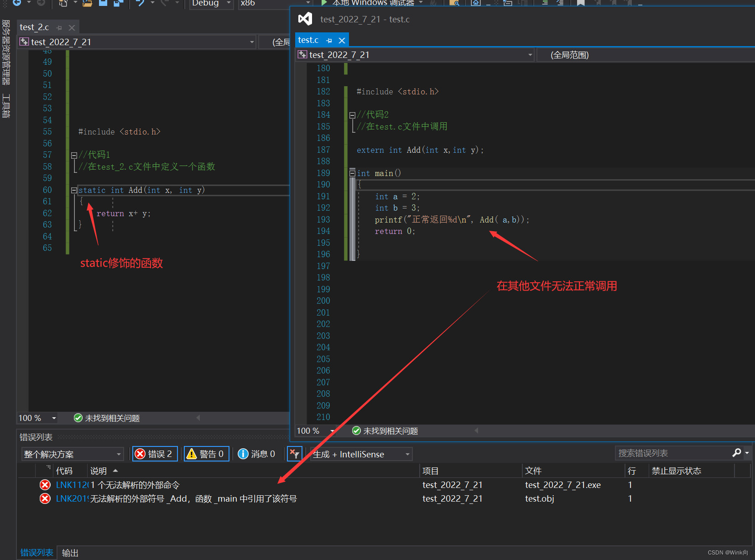Select the test_2022_7_21.exe file cell
This screenshot has height=560, width=755.
click(x=563, y=485)
